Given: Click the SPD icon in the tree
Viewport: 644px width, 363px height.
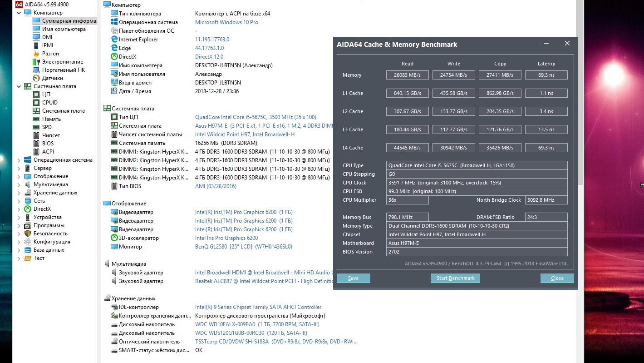Looking at the screenshot, I should coord(36,127).
